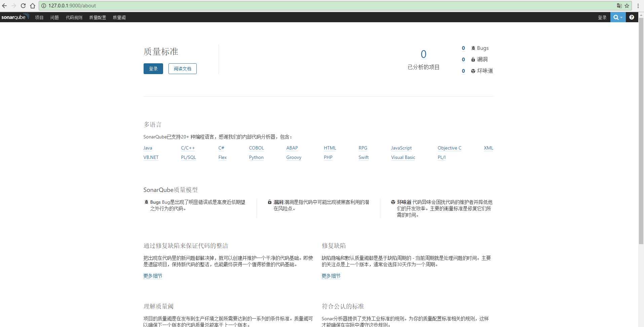The image size is (644, 327).
Task: Select the 符合公认的标准 heading
Action: point(343,306)
